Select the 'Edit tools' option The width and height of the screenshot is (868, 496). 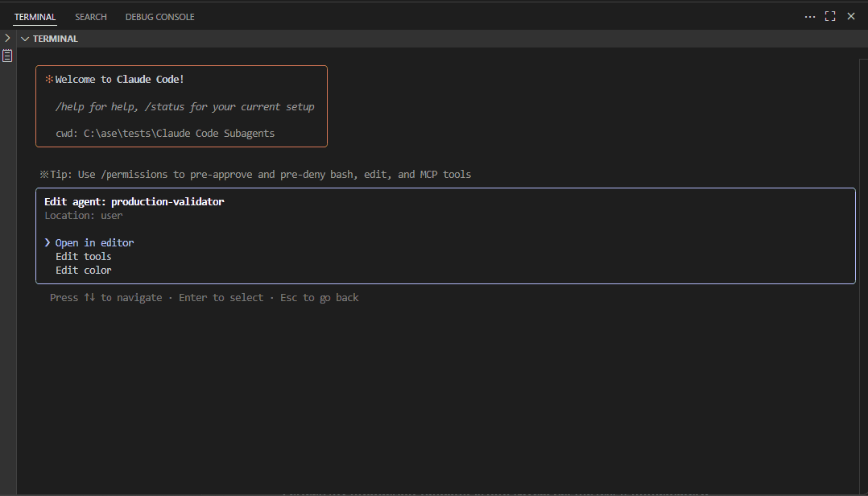tap(83, 256)
